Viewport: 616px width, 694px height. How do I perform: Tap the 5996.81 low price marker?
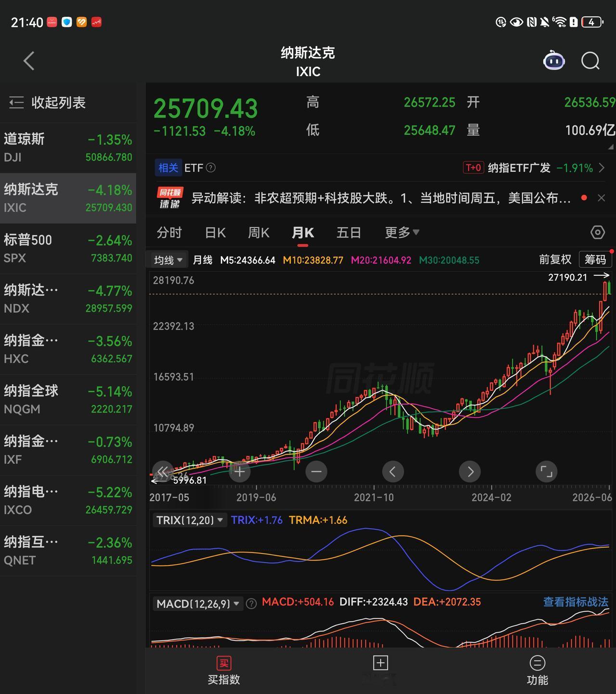point(190,480)
